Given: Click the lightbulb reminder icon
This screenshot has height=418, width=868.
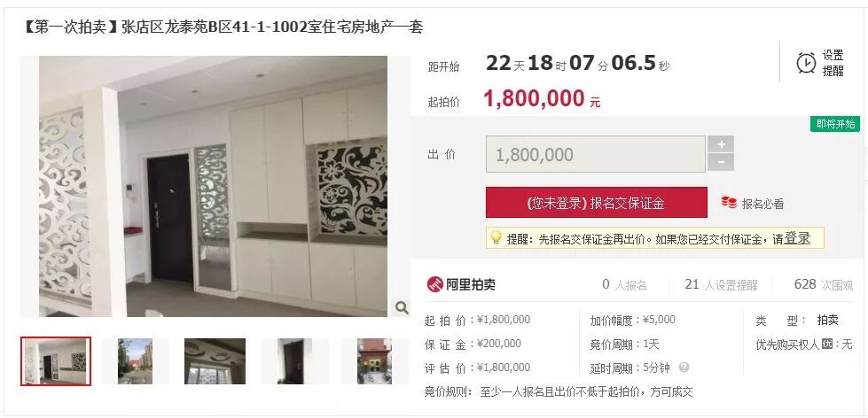Looking at the screenshot, I should [496, 237].
